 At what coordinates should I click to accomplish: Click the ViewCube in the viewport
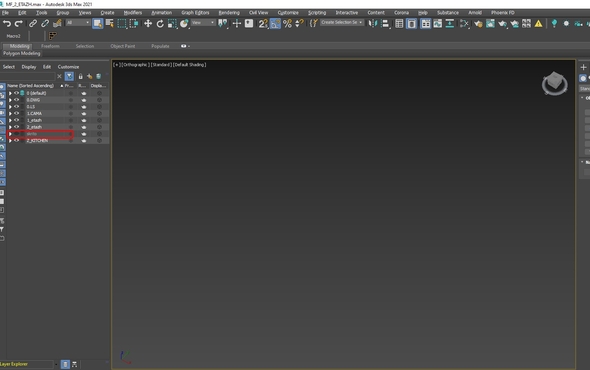(x=555, y=83)
